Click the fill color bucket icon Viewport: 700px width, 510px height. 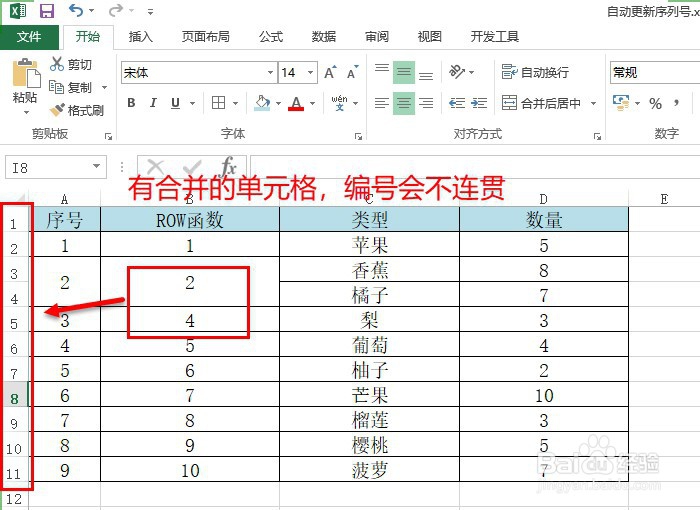tap(262, 103)
